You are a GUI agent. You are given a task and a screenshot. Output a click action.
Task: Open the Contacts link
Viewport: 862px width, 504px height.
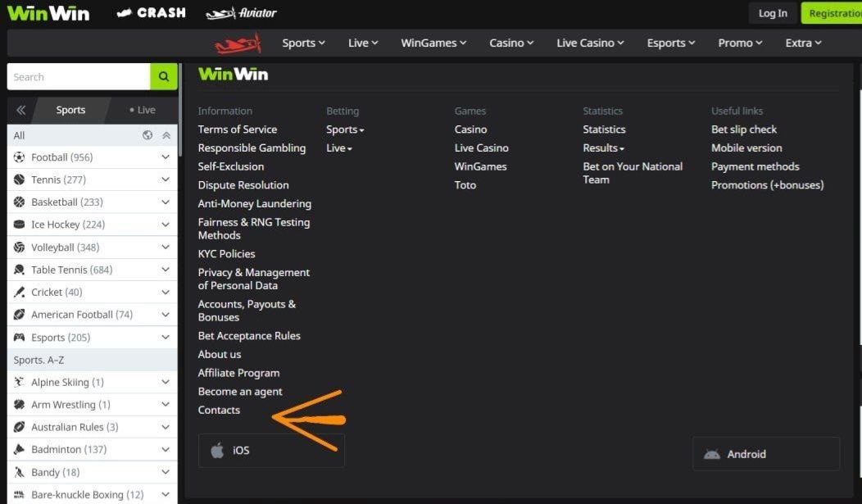point(219,410)
